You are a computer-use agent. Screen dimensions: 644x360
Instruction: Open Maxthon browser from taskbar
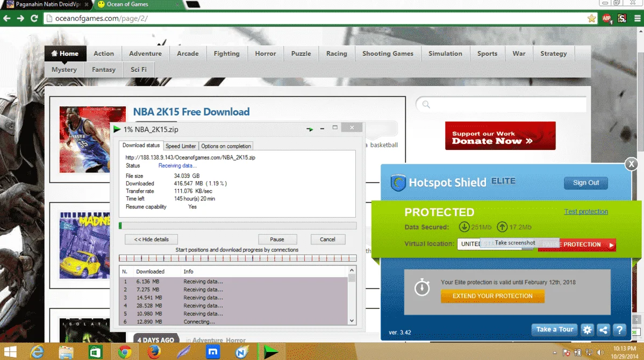(x=213, y=352)
